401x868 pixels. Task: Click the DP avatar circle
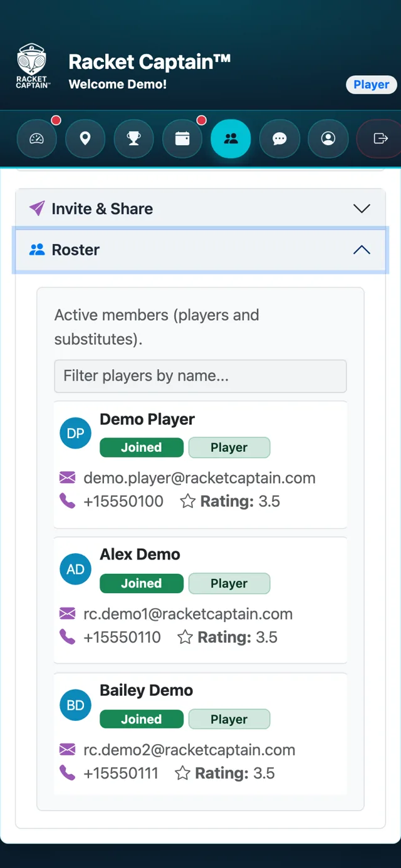tap(75, 434)
